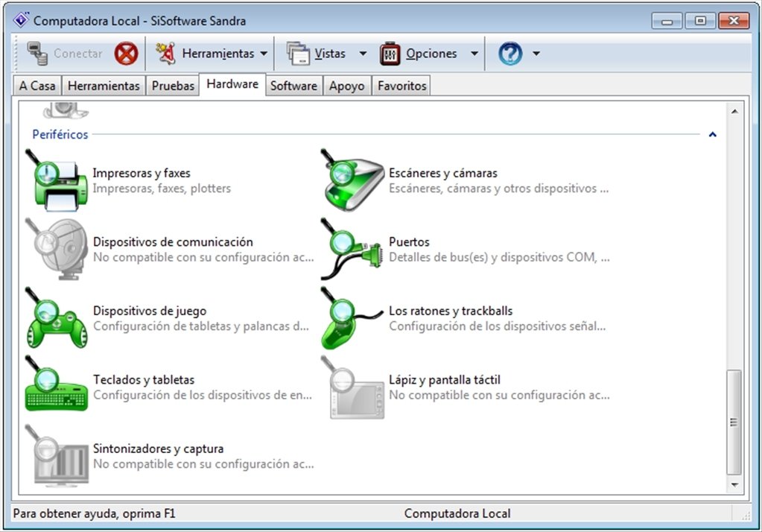762x532 pixels.
Task: Click the 'Sintonizadores y captura' title text
Action: click(x=159, y=449)
